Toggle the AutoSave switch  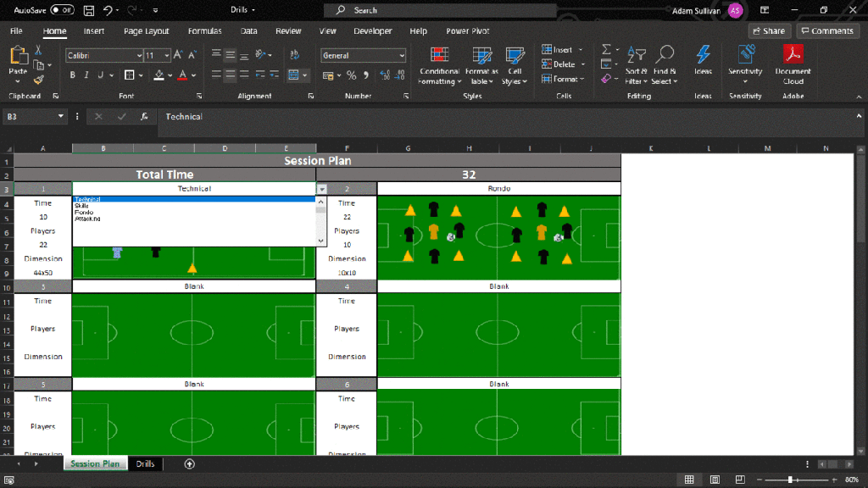pyautogui.click(x=62, y=10)
